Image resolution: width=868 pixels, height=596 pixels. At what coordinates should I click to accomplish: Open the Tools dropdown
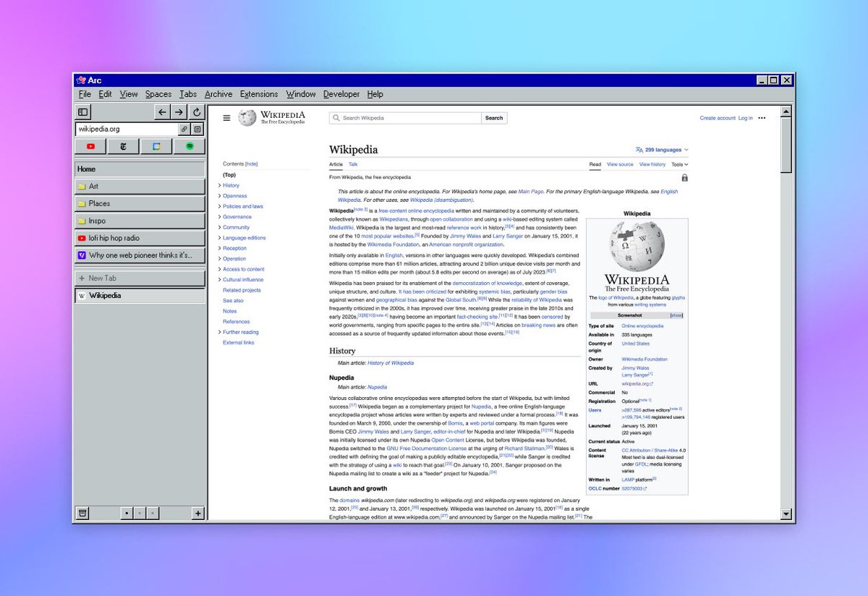coord(680,164)
